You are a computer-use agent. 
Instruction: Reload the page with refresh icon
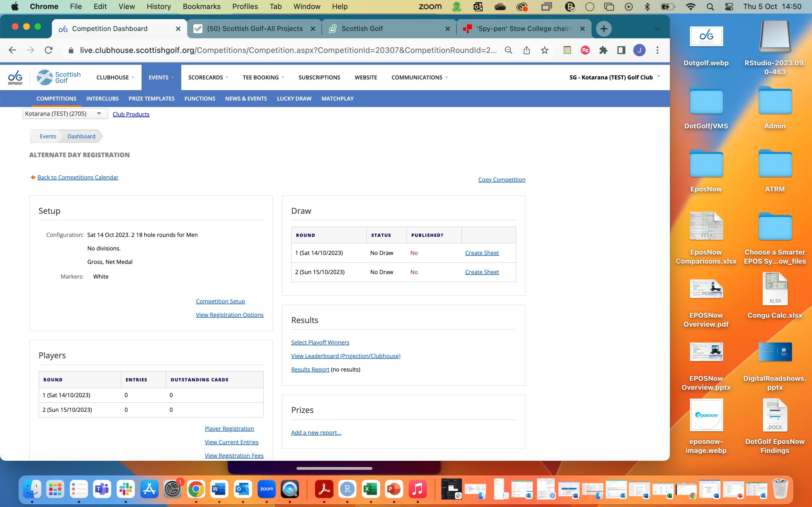(49, 50)
